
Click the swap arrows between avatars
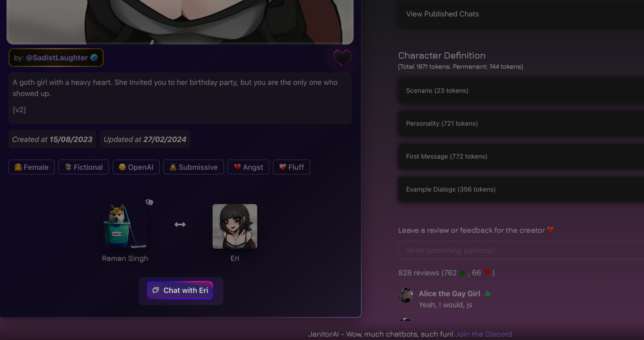[180, 225]
